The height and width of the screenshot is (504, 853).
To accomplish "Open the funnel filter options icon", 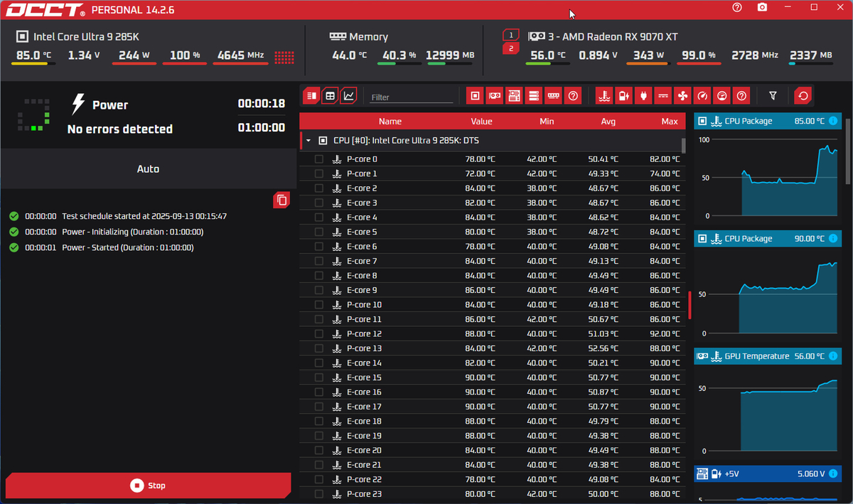I will point(773,95).
